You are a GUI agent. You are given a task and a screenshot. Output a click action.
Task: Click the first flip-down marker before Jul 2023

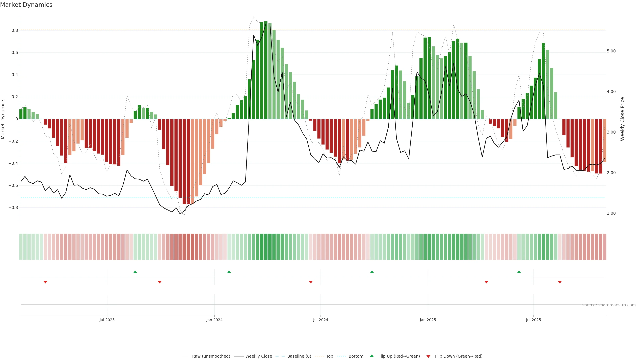(x=45, y=282)
